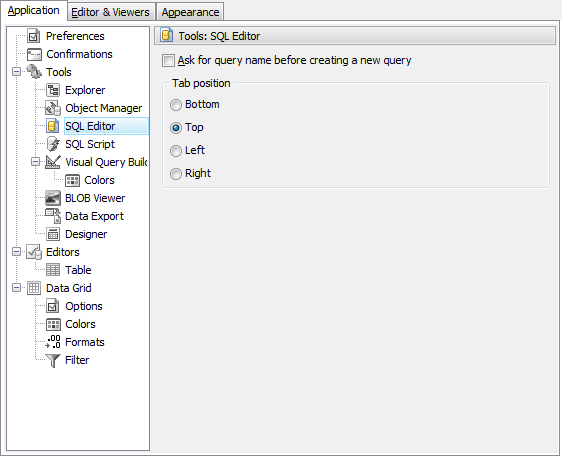Click the Explorer tree icon
Screen dimensions: 562x457
pyautogui.click(x=53, y=90)
